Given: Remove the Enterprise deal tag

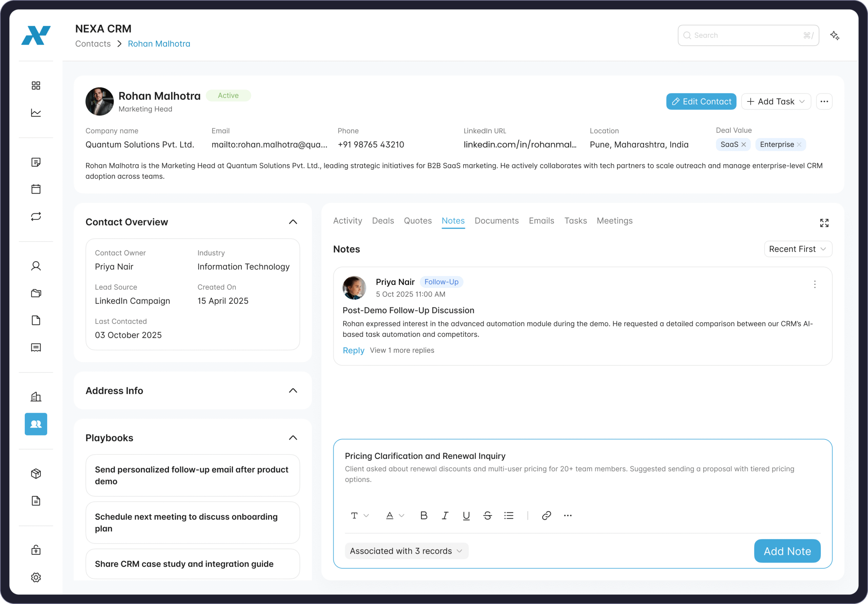Looking at the screenshot, I should 799,144.
